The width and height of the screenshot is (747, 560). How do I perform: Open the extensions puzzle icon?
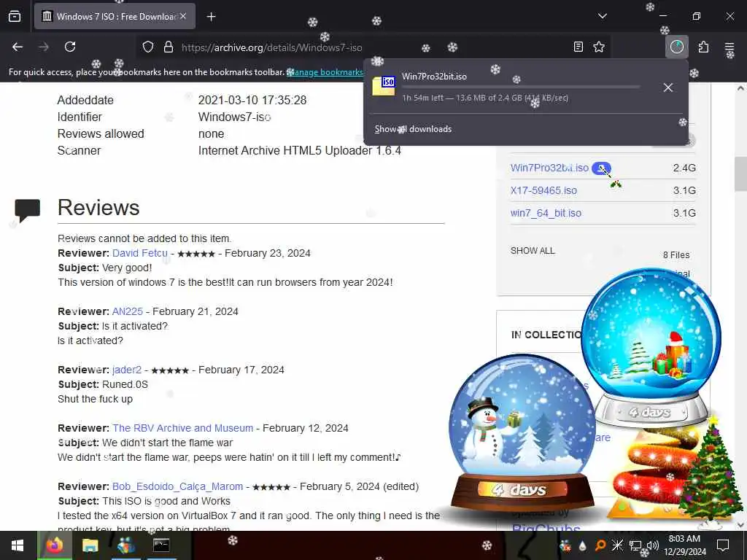[703, 47]
